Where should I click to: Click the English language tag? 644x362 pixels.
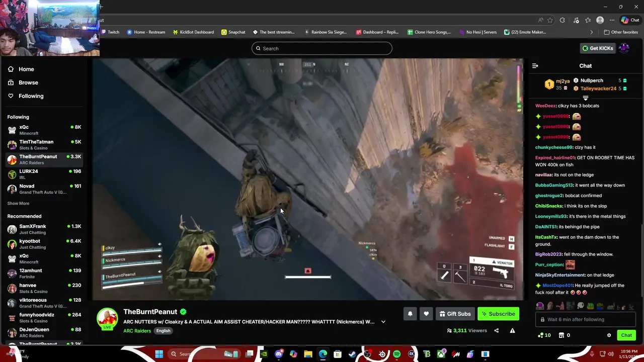[163, 331]
